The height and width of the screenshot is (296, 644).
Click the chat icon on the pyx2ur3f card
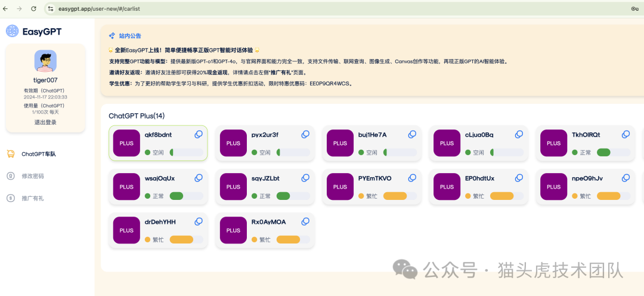(x=305, y=134)
